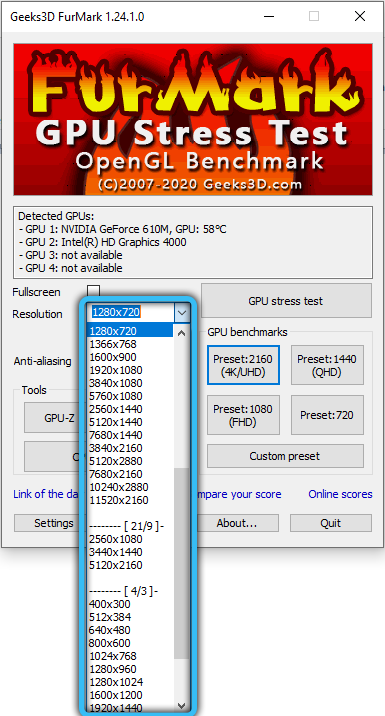
Task: Click the list scrollbar down arrow
Action: coord(181,705)
